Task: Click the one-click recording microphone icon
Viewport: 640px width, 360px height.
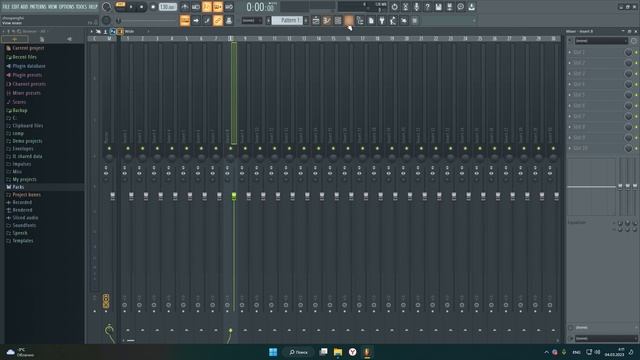Action: point(416,7)
